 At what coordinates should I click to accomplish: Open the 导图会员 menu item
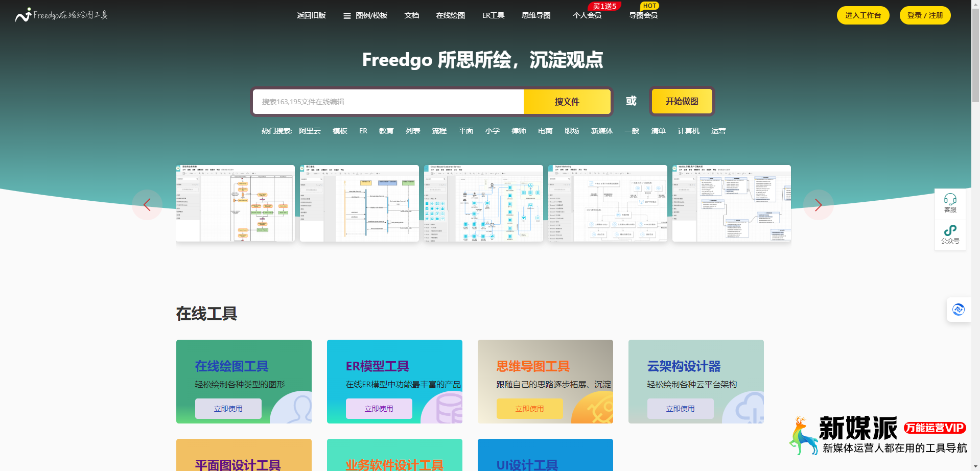pos(643,15)
